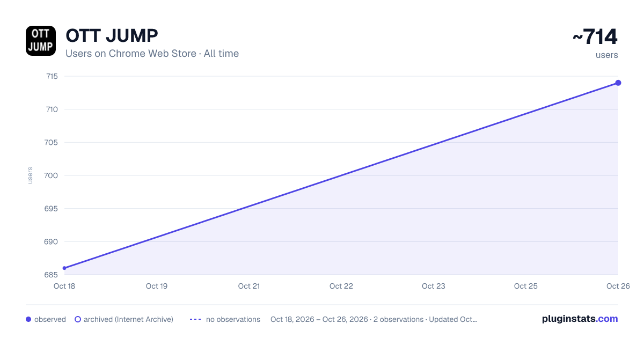Open the pluginstats.com link
The image size is (644, 338).
pos(580,319)
